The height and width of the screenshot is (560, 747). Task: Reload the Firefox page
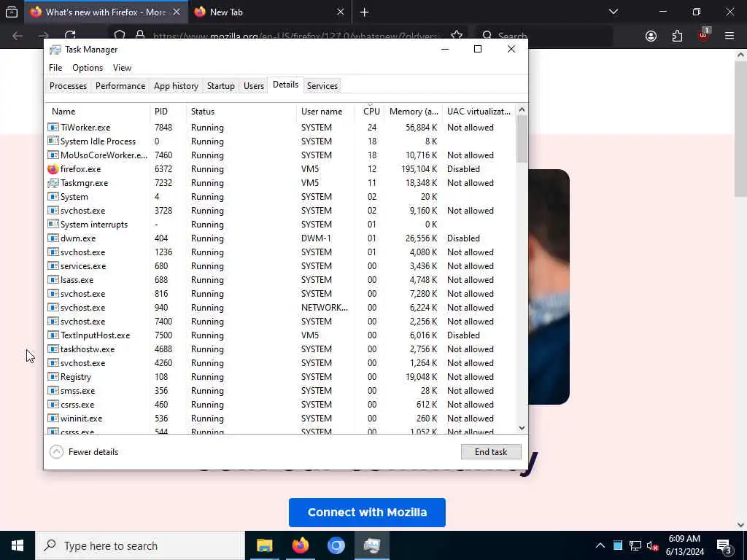70,35
